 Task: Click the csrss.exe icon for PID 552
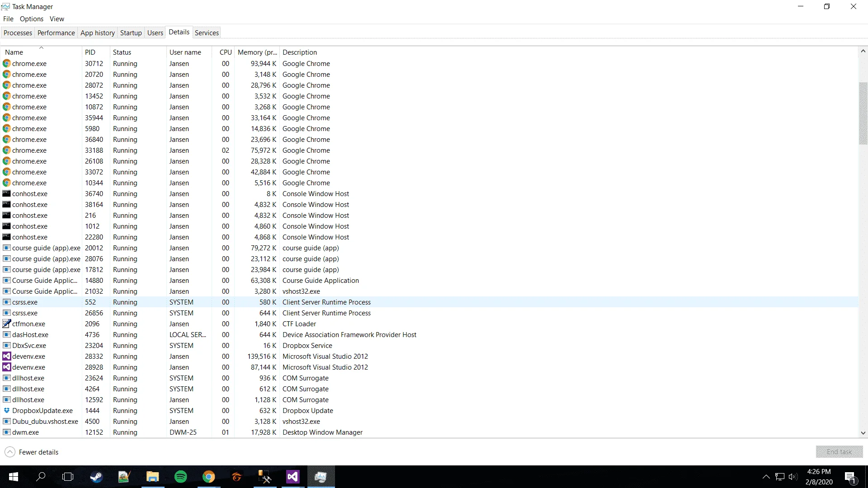[x=7, y=302]
